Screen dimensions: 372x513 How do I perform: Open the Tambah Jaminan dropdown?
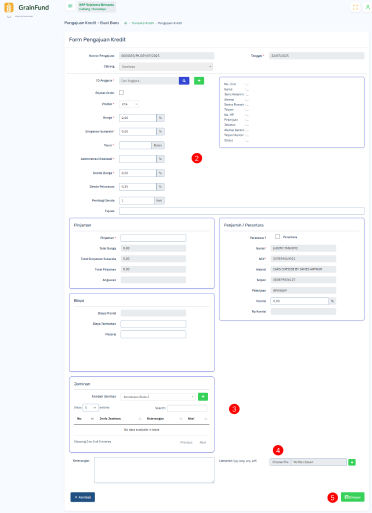click(x=158, y=397)
